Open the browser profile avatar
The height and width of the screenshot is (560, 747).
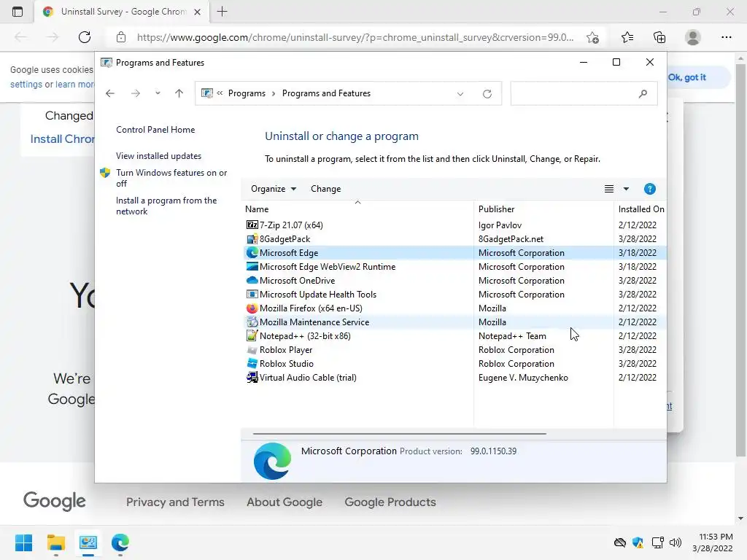(693, 37)
